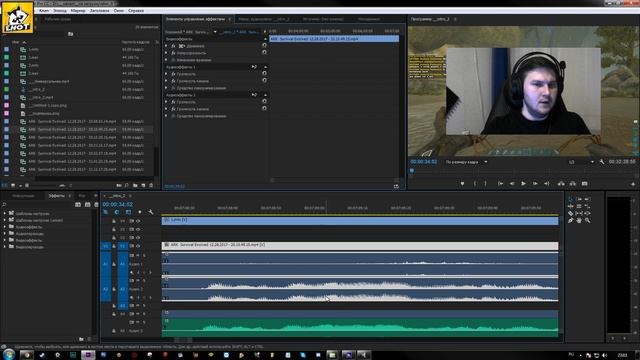Click the Program monitor playhead scrubber

[x=412, y=171]
